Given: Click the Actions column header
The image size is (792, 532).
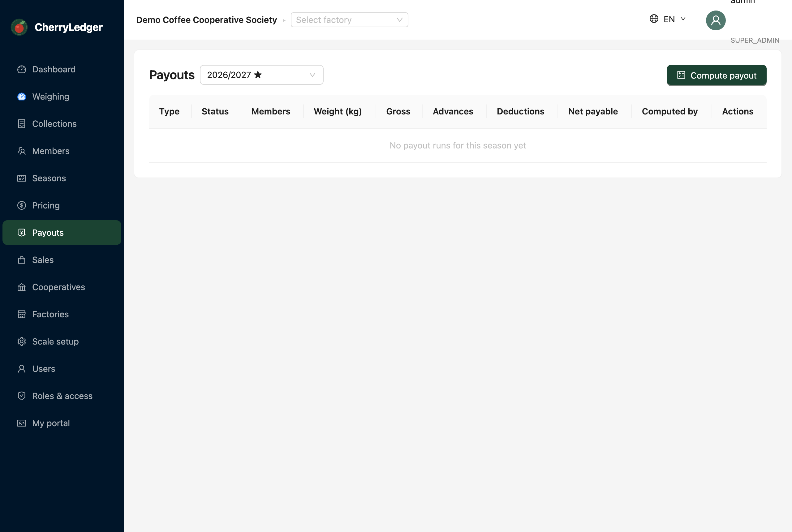Looking at the screenshot, I should click(737, 111).
